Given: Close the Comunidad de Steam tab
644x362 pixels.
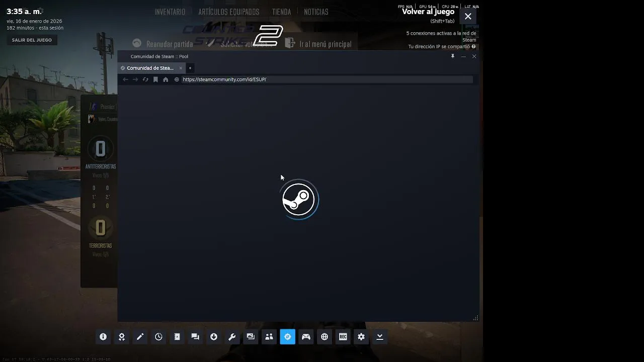Looking at the screenshot, I should point(181,68).
